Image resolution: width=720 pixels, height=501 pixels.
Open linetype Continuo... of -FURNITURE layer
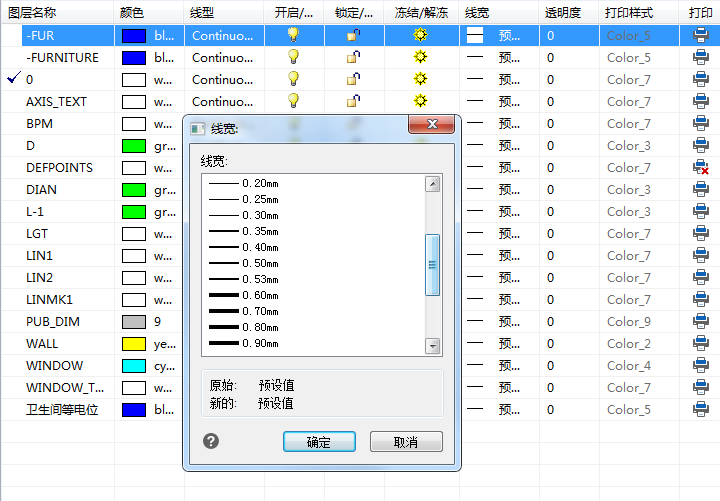coord(223,58)
